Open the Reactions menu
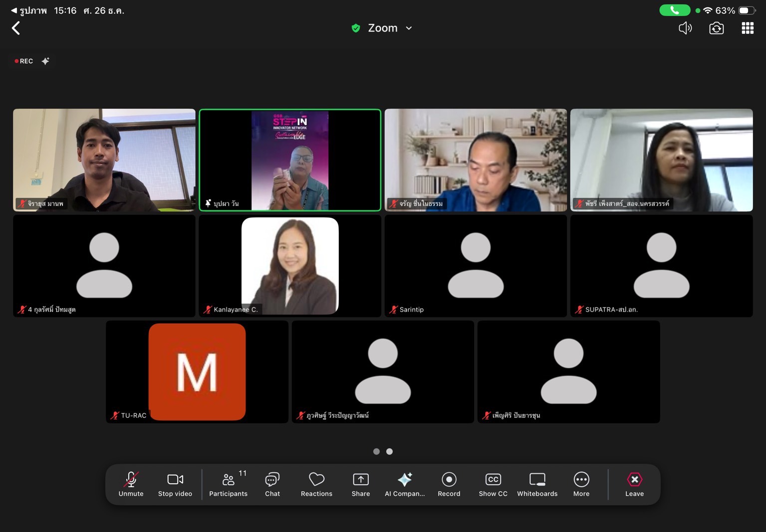The height and width of the screenshot is (532, 766). point(316,484)
